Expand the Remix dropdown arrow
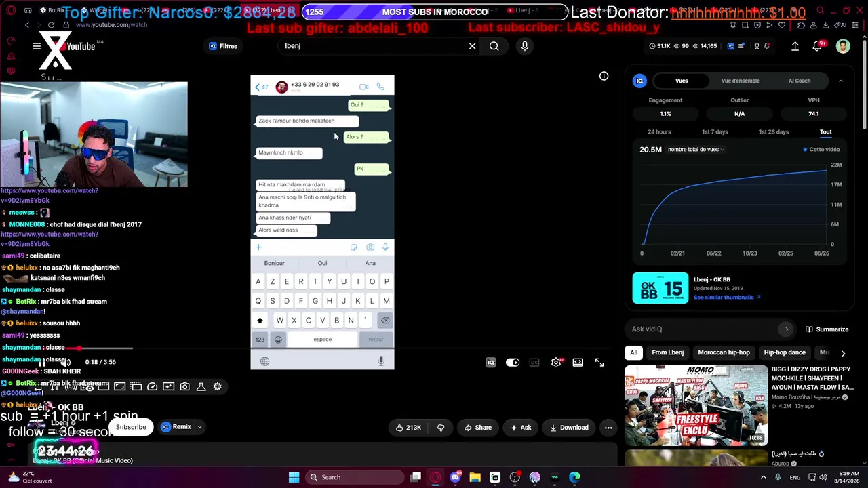The width and height of the screenshot is (868, 488). [x=200, y=427]
